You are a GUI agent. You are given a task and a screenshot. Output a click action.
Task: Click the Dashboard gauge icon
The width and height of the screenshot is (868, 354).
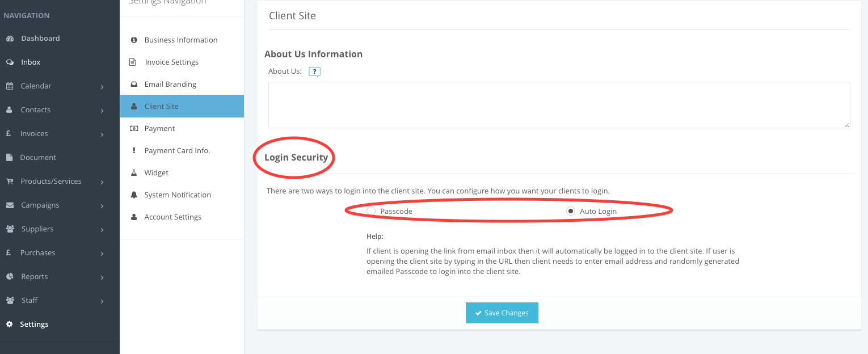(10, 39)
